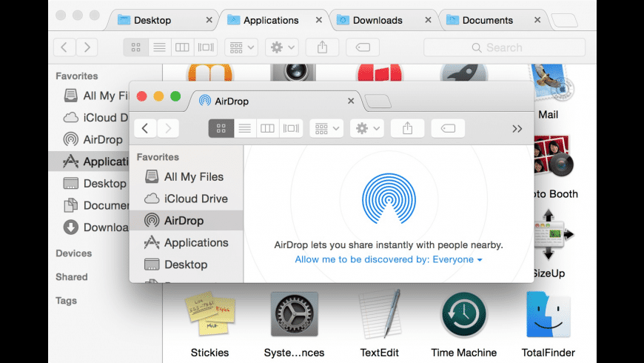The height and width of the screenshot is (363, 644).
Task: Select the Photo Booth application icon
Action: point(554,156)
